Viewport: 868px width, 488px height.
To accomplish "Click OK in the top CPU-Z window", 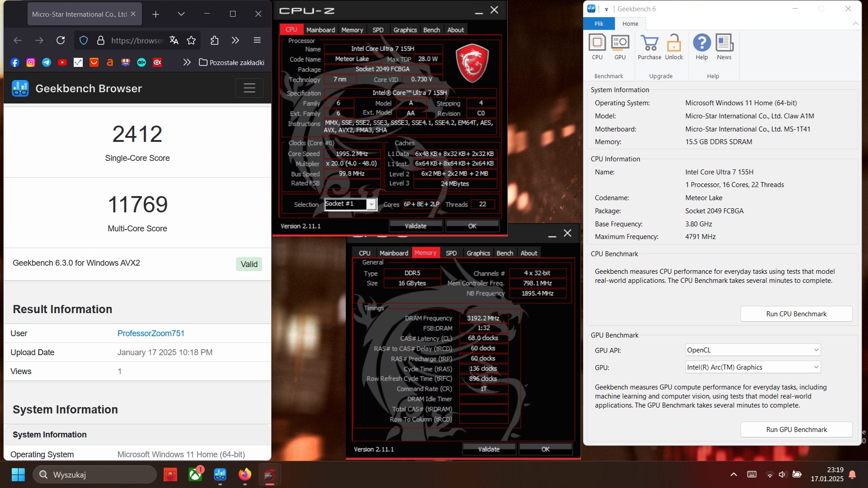I will [x=472, y=226].
